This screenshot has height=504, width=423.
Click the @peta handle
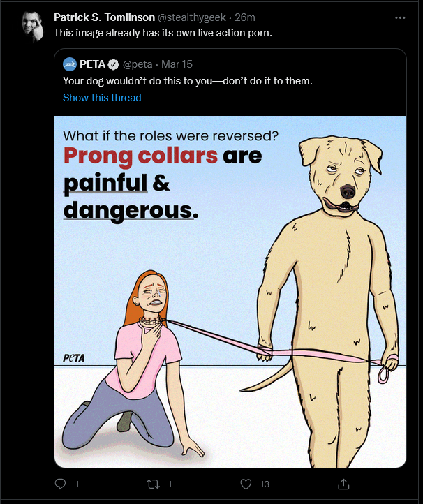point(138,64)
